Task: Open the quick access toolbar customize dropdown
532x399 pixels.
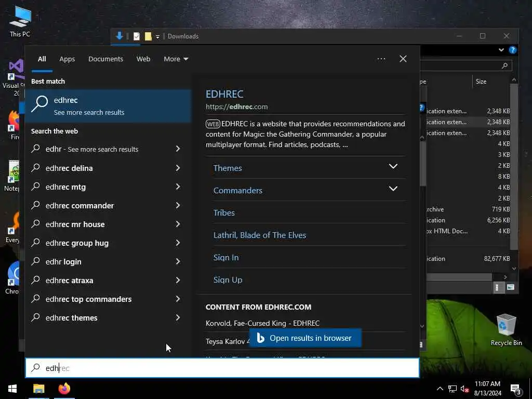Action: pyautogui.click(x=157, y=37)
